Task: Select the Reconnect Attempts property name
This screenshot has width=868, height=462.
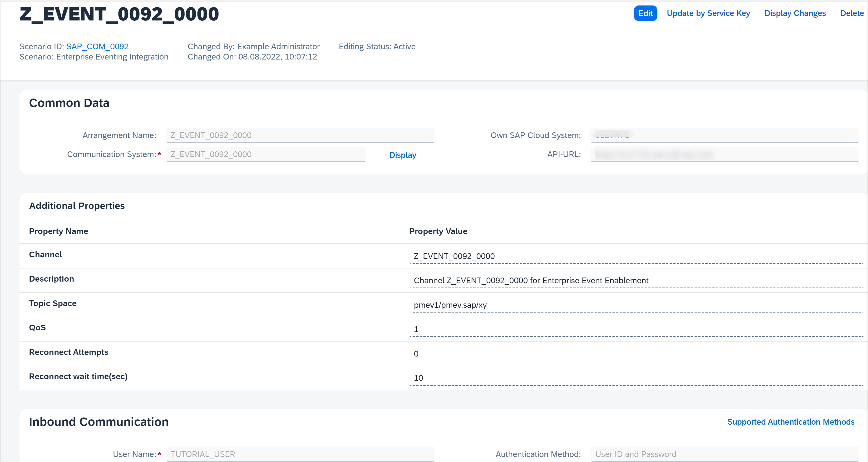Action: pyautogui.click(x=69, y=352)
